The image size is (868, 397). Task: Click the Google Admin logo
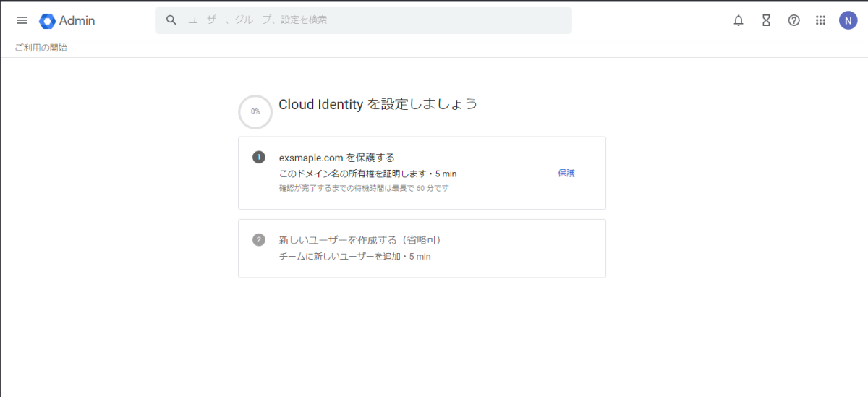pos(67,20)
